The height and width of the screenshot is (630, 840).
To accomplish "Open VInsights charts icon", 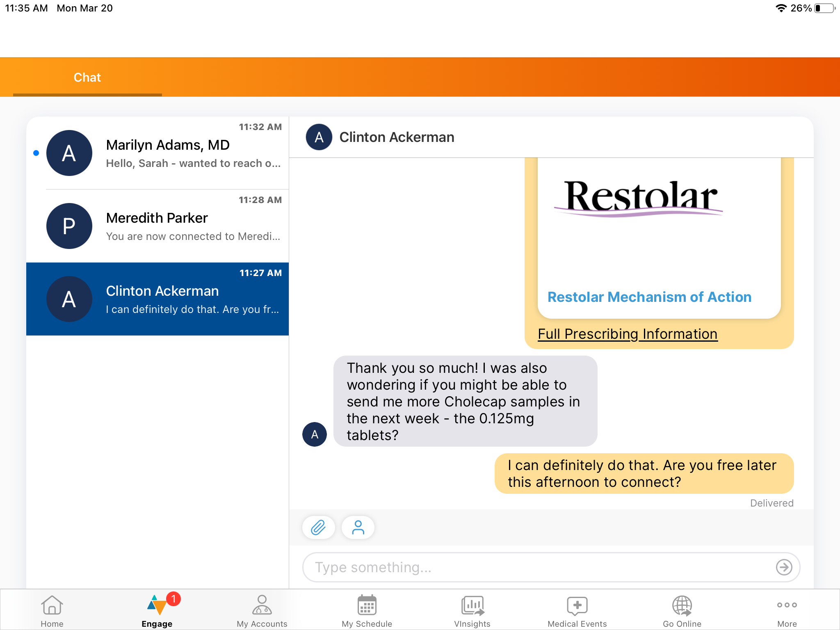I will [x=472, y=611].
